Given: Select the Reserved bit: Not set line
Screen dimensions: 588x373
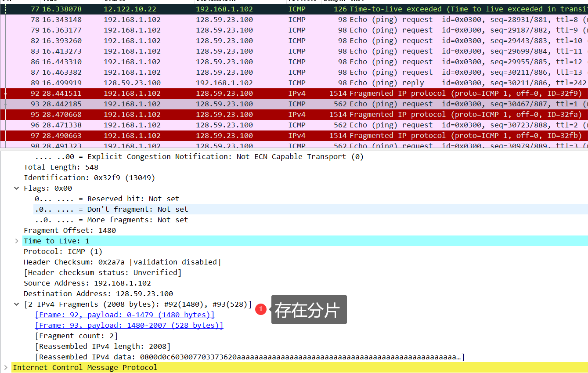Looking at the screenshot, I should tap(107, 199).
